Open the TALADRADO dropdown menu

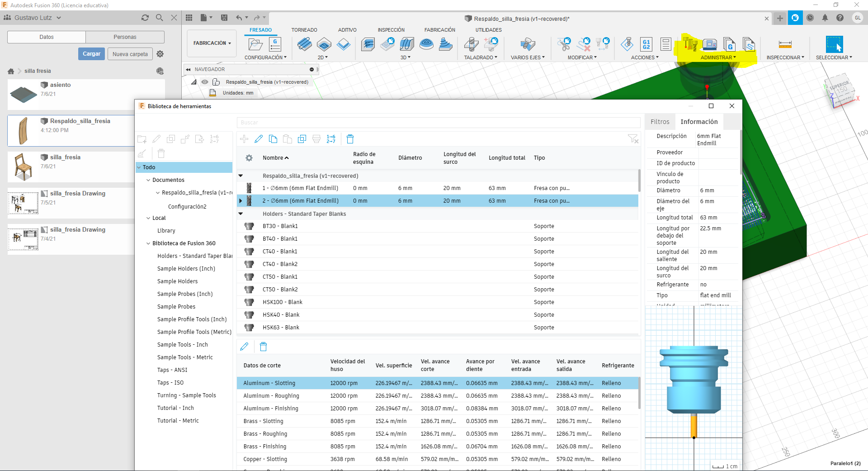click(x=480, y=57)
